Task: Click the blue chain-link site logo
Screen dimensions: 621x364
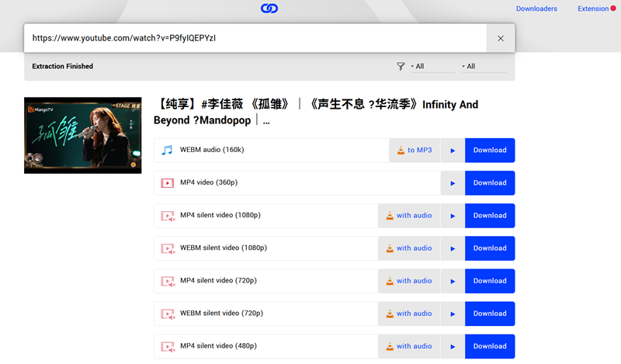Action: [269, 9]
